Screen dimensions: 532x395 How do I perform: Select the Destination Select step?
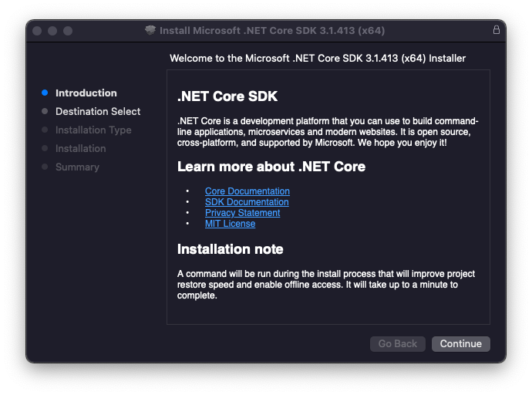coord(98,111)
